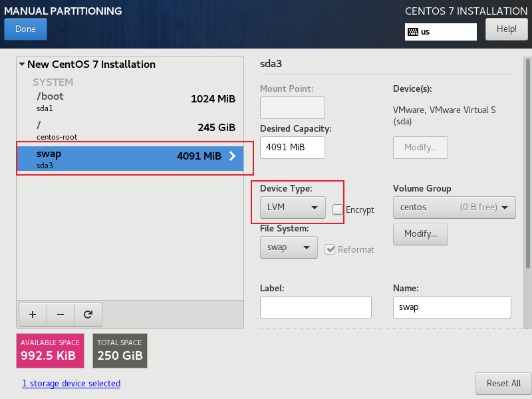Click Modify button under Volume Group

coord(420,233)
